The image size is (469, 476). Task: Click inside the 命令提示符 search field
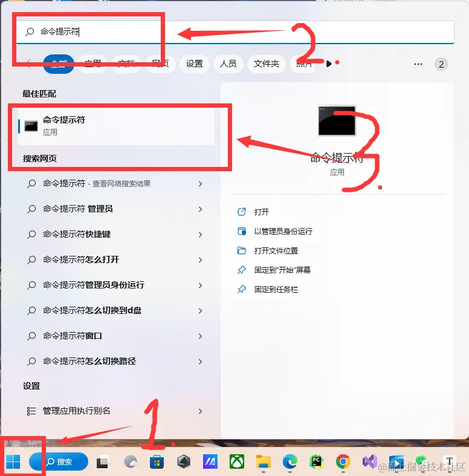(235, 32)
